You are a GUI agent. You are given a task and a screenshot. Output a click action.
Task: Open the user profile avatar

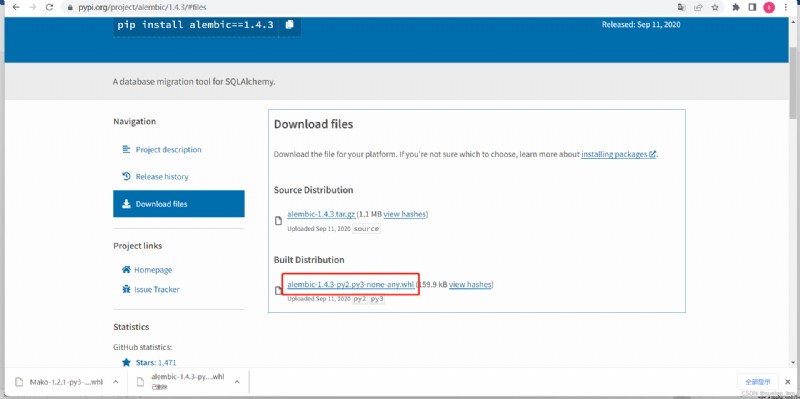[768, 8]
